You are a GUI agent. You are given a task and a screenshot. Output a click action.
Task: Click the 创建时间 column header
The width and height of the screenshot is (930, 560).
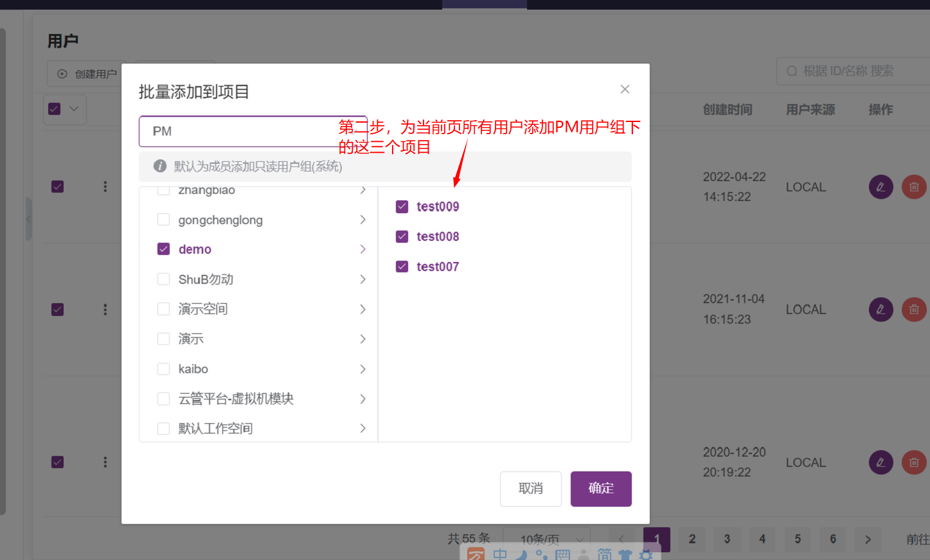[x=728, y=110]
